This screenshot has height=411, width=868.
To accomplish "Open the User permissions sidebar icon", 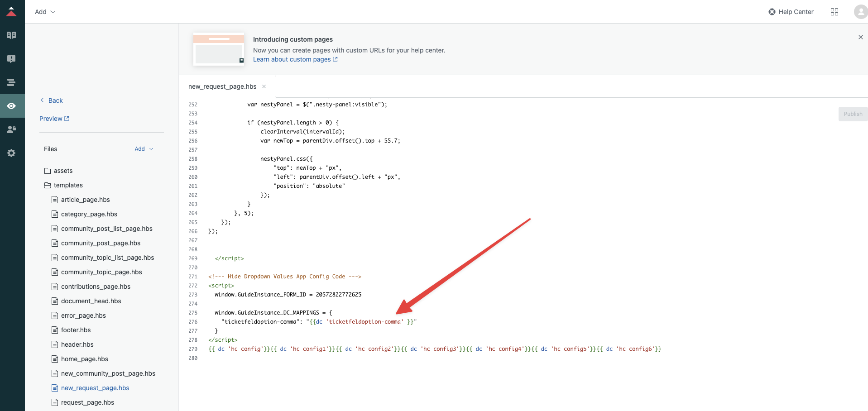I will pos(12,129).
